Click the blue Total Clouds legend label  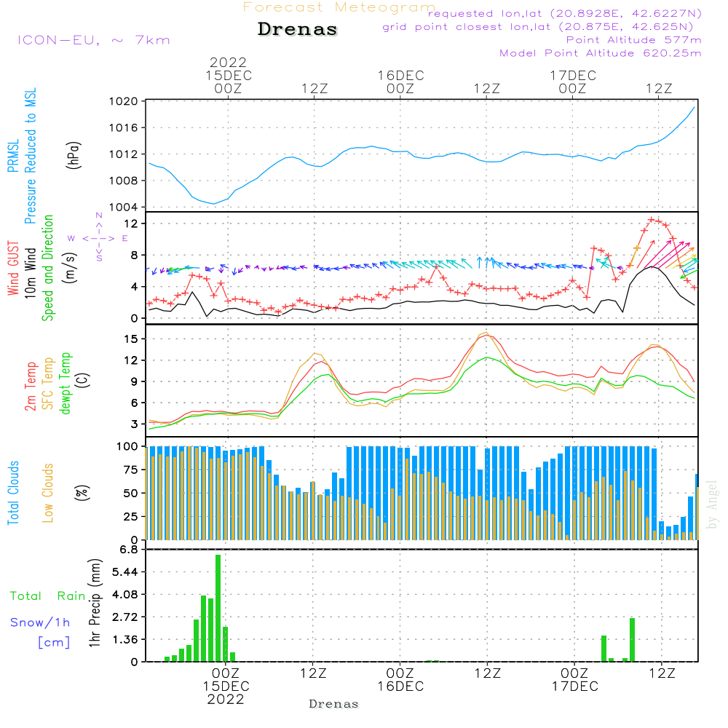coord(13,493)
